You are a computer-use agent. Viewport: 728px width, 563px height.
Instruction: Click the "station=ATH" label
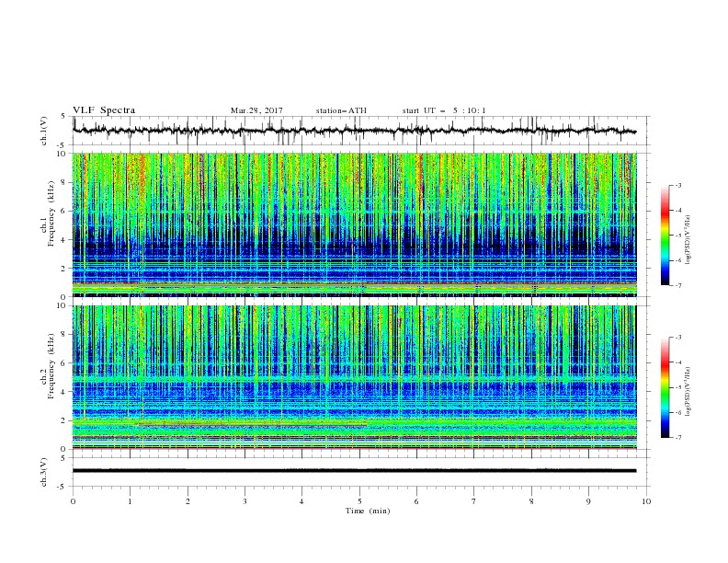341,110
